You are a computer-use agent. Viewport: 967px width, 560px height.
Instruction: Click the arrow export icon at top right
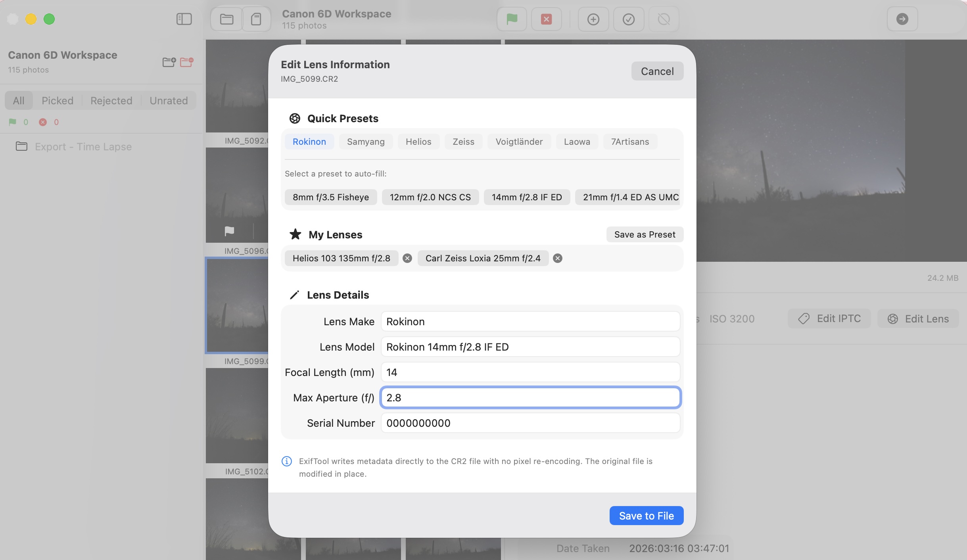tap(902, 19)
